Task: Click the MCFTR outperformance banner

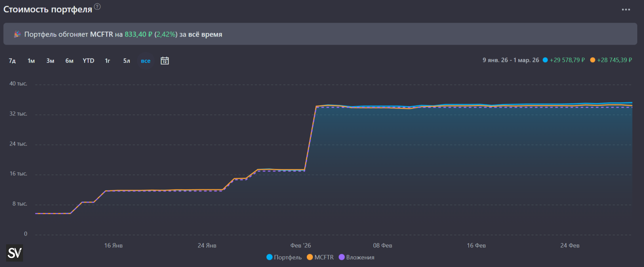Action: click(320, 34)
